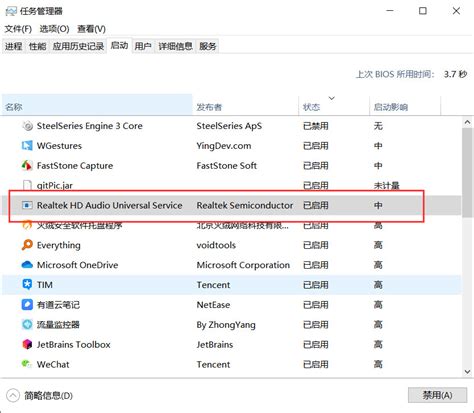The height and width of the screenshot is (413, 474).
Task: Click the TIM app icon
Action: [x=27, y=285]
